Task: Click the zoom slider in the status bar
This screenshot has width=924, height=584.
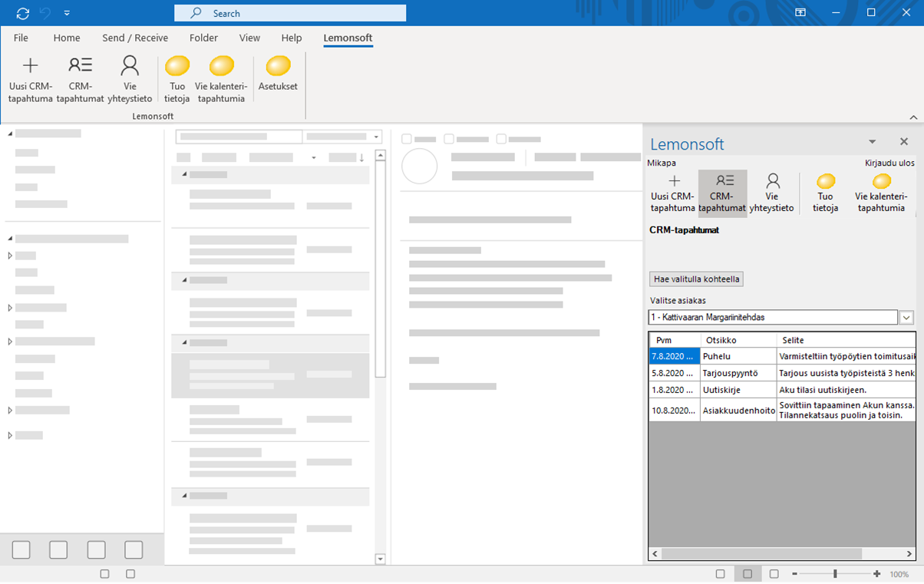Action: click(x=835, y=574)
